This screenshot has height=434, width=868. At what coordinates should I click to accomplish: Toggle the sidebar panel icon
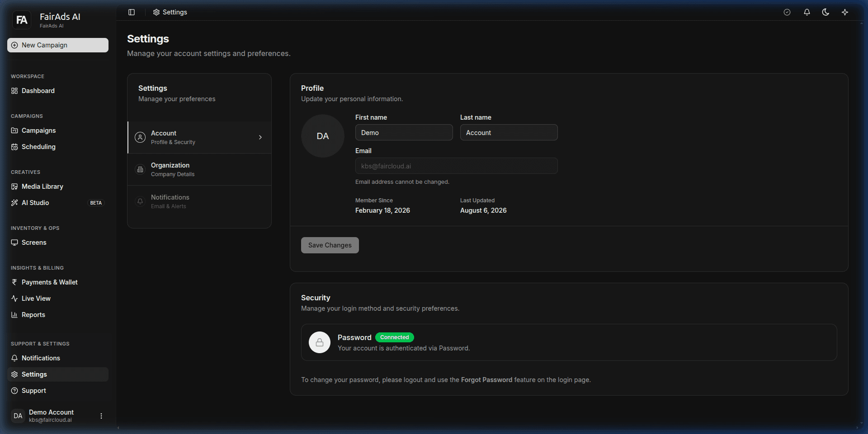pyautogui.click(x=132, y=12)
